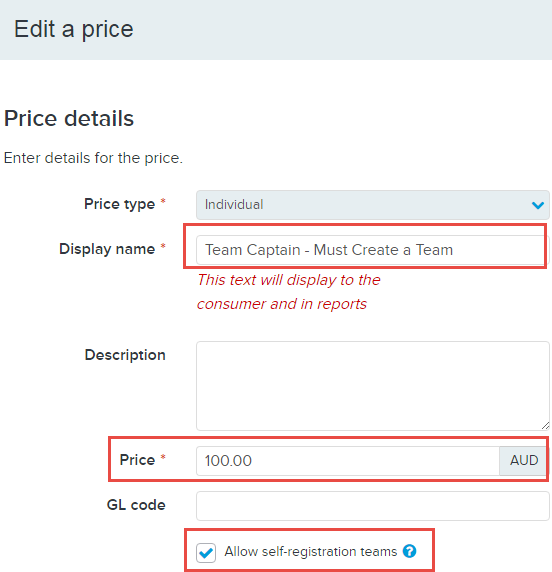This screenshot has height=572, width=552.
Task: Click the Edit a price header title
Action: click(x=74, y=29)
